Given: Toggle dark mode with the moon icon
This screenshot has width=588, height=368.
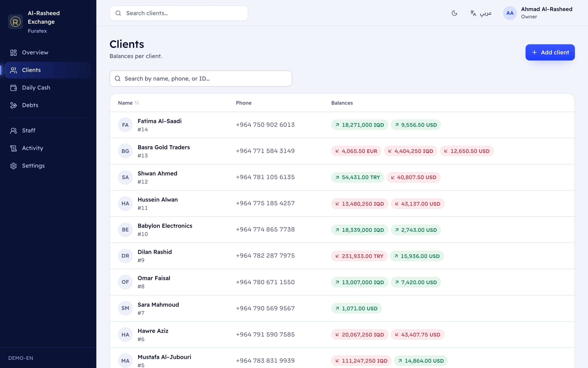Looking at the screenshot, I should [454, 13].
